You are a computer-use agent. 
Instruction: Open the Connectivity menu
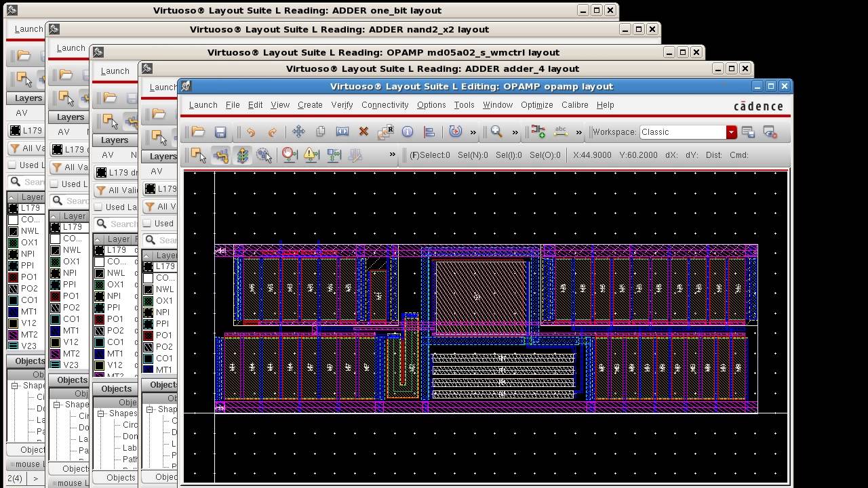click(x=384, y=105)
